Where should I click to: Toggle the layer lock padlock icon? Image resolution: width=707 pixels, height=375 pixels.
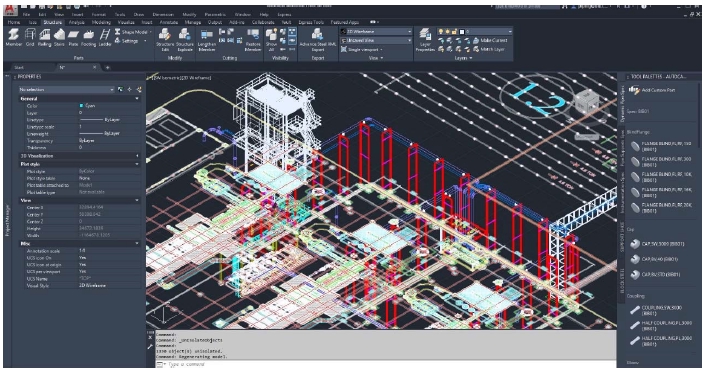pyautogui.click(x=454, y=32)
